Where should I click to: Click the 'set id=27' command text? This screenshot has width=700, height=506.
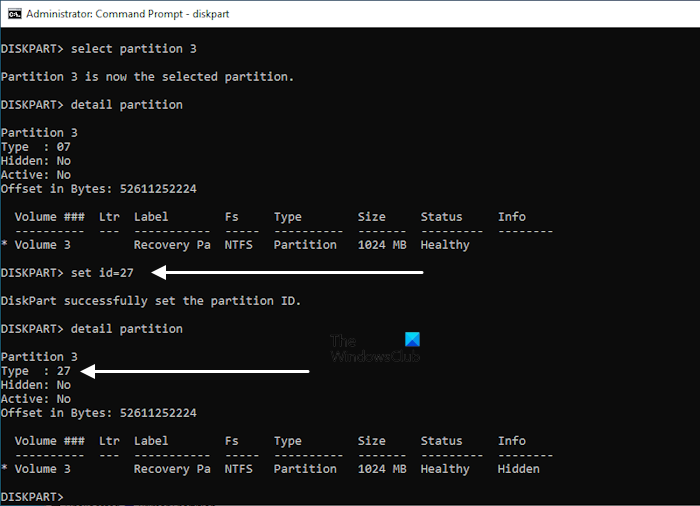coord(102,273)
